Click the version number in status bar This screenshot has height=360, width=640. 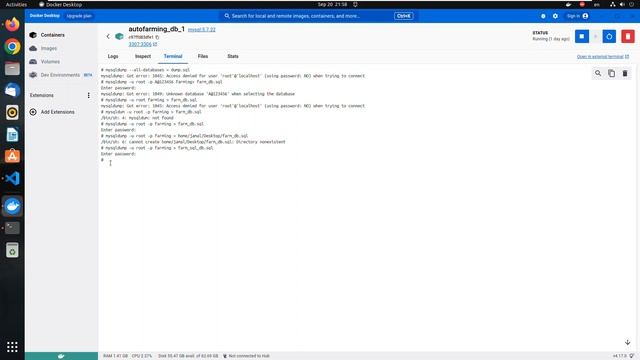point(619,356)
